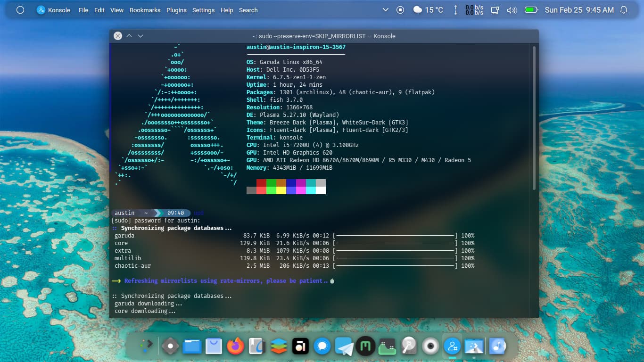Launch Firefox from the dock
The image size is (644, 362).
pyautogui.click(x=236, y=346)
